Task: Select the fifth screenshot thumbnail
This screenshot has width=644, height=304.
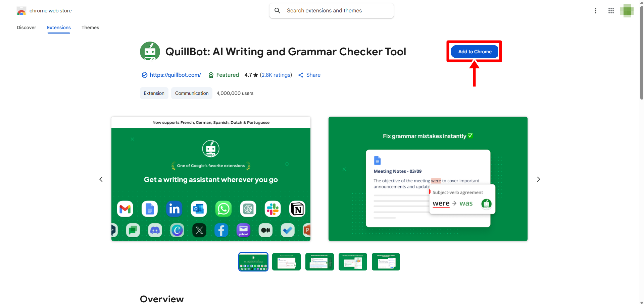Action: [386, 262]
